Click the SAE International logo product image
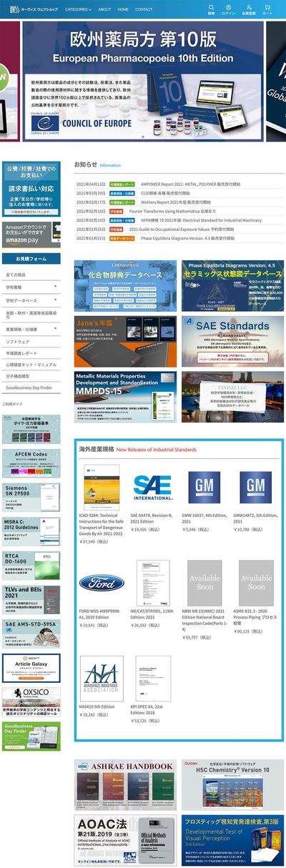 pyautogui.click(x=153, y=488)
